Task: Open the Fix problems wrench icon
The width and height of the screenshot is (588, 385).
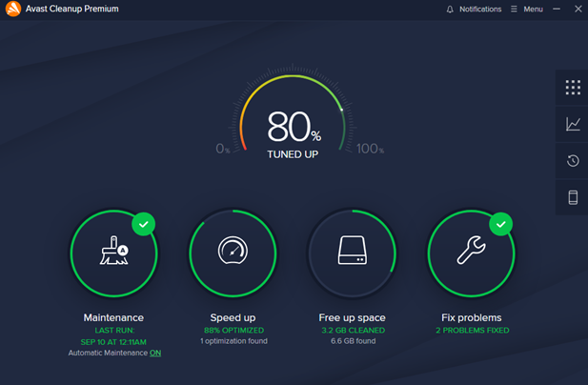Action: pyautogui.click(x=471, y=253)
